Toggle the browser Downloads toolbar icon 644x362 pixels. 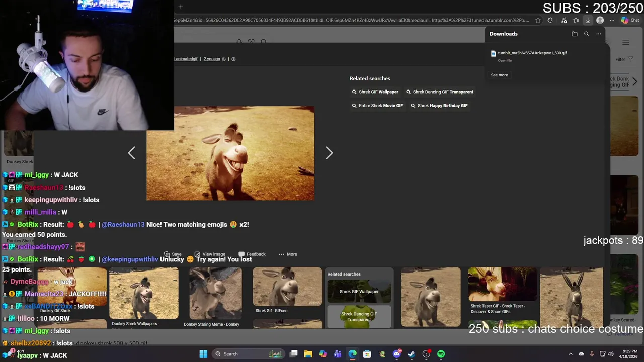pos(588,20)
